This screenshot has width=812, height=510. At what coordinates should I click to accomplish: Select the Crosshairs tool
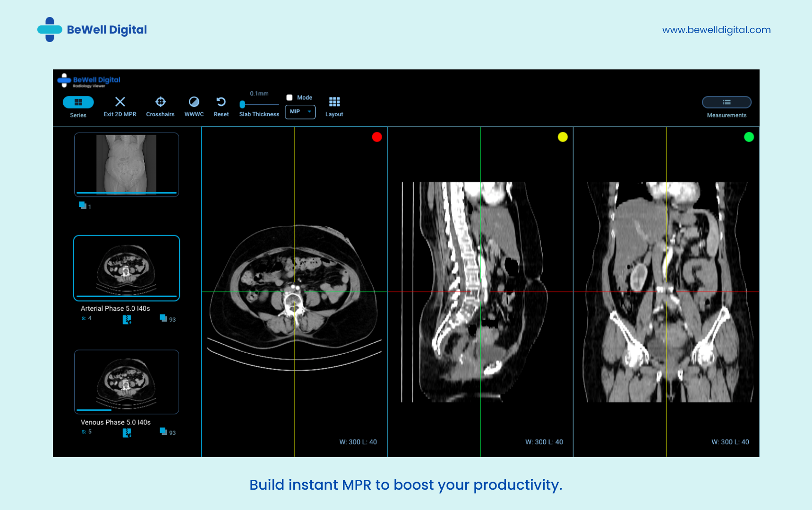[160, 102]
